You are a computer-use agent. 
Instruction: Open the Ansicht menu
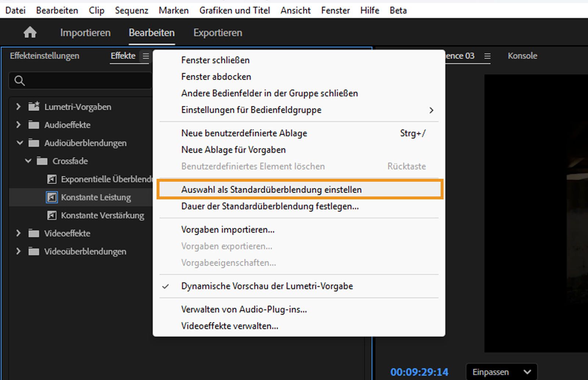coord(296,10)
